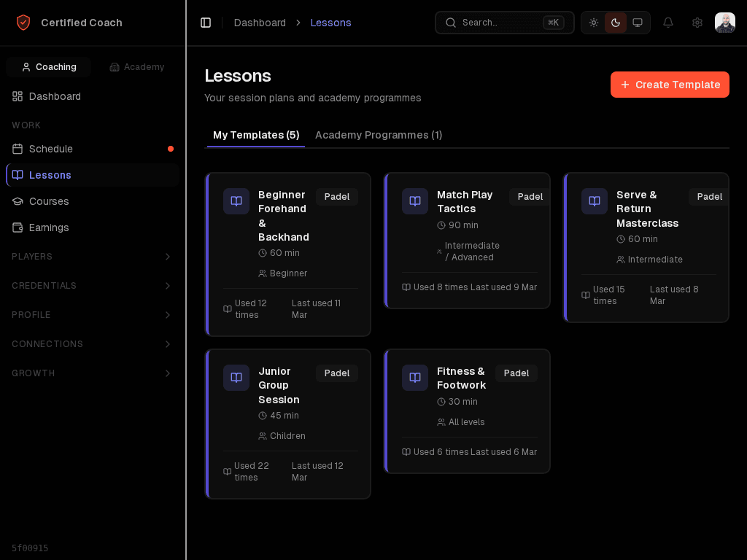Image resolution: width=747 pixels, height=560 pixels.
Task: Click the Certified Coach shield logo
Action: coord(23,23)
